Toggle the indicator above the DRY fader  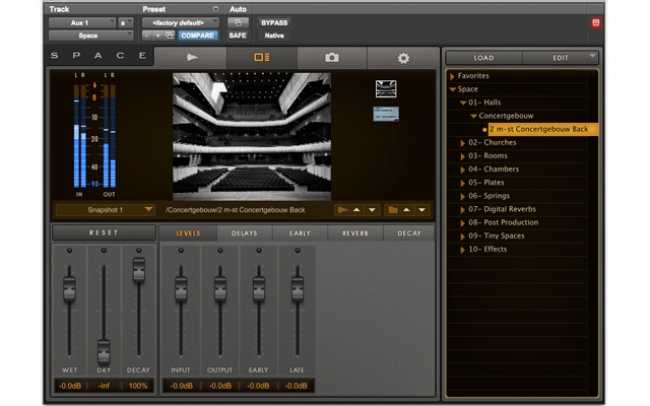coord(104,250)
